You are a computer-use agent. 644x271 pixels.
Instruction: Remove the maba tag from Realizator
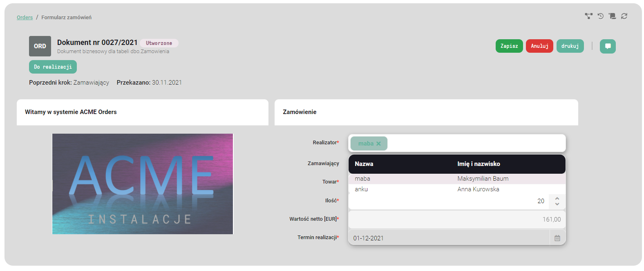378,143
